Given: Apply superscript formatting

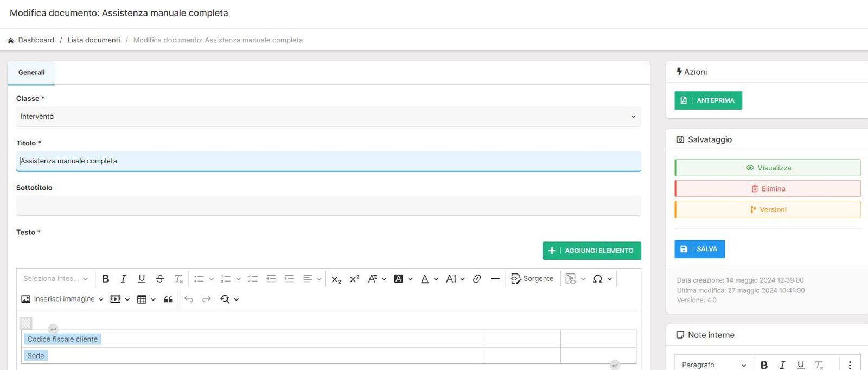Looking at the screenshot, I should click(354, 279).
